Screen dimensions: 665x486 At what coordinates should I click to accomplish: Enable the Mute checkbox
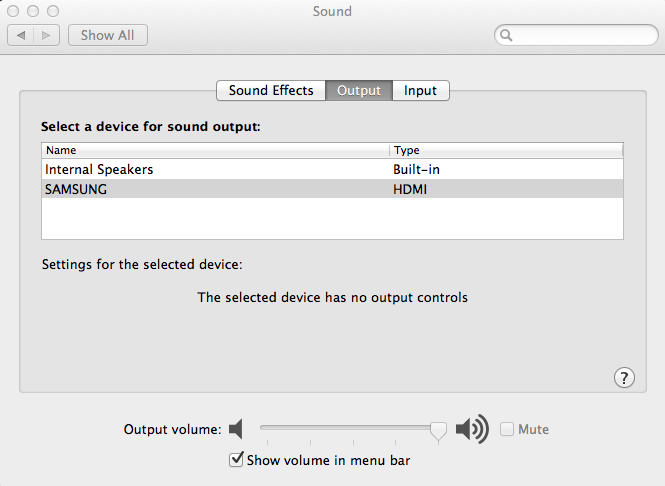click(508, 430)
